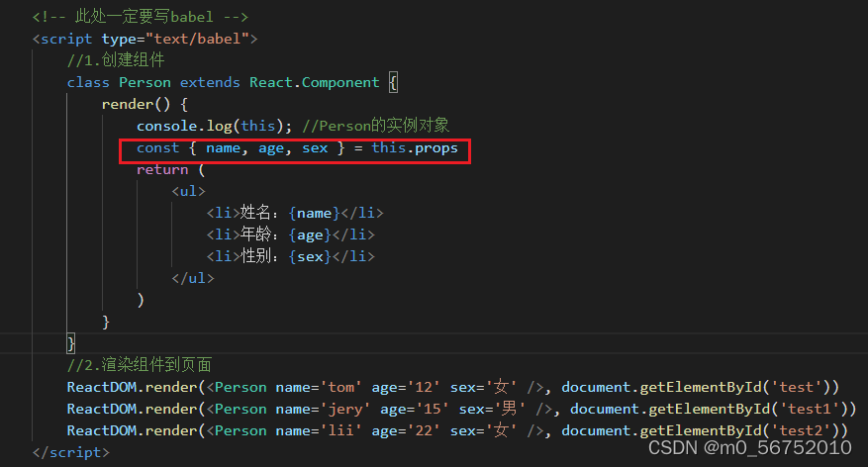868x467 pixels.
Task: Click the 'class Person extends React.Component' line
Action: click(x=232, y=82)
